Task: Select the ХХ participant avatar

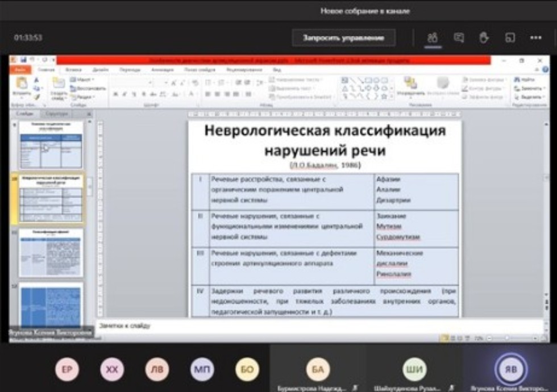Action: [x=112, y=370]
